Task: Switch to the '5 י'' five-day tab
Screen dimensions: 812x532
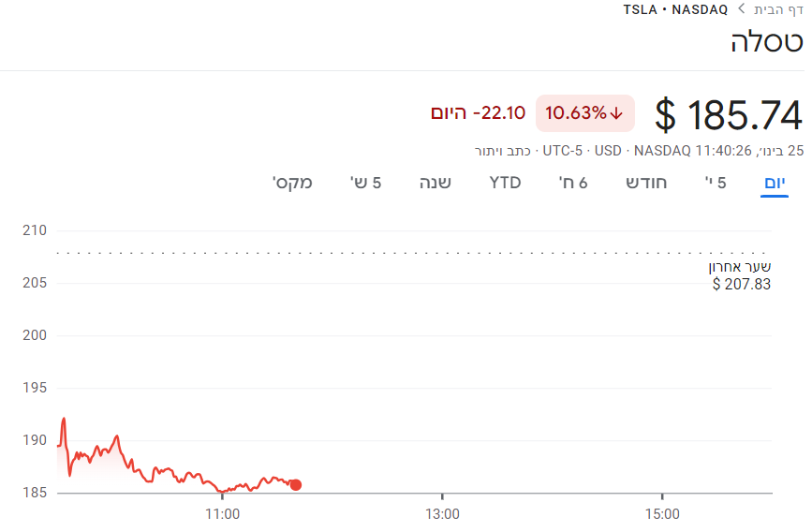Action: coord(716,182)
